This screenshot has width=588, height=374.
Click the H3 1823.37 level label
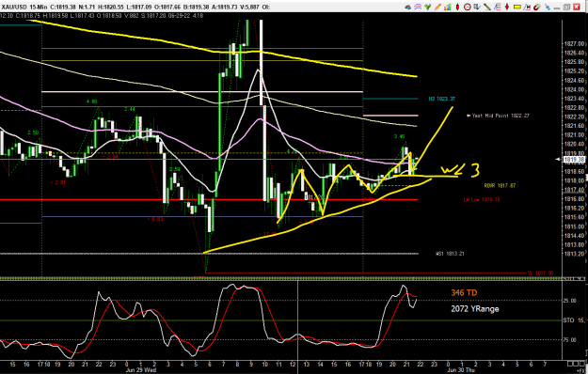click(442, 99)
